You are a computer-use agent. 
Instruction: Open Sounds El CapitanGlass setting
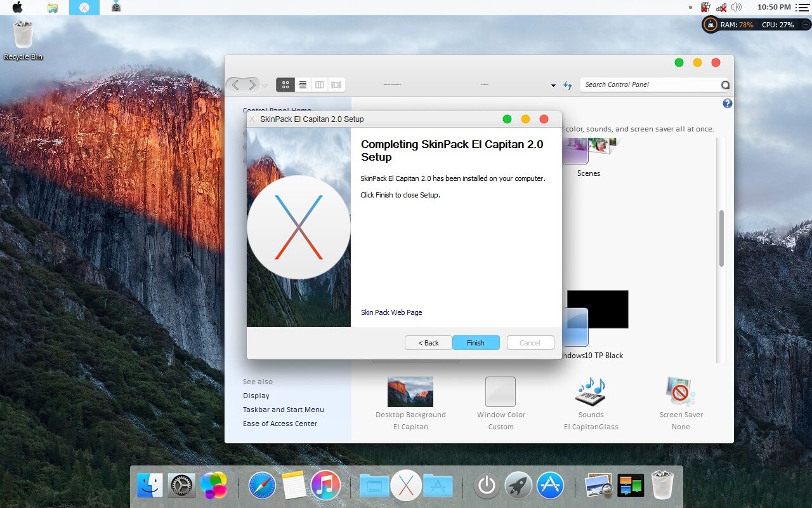(591, 403)
